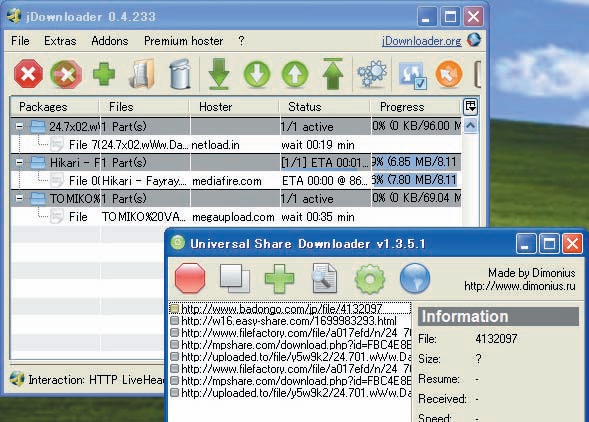Toggle checkbox for the first mpshare.com link
The image size is (589, 422).
[174, 345]
